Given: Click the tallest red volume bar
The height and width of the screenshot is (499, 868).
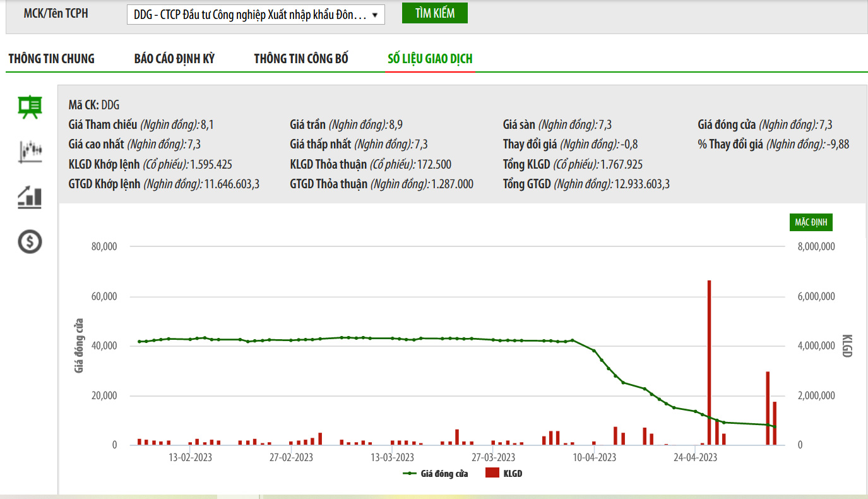Looking at the screenshot, I should [x=709, y=363].
